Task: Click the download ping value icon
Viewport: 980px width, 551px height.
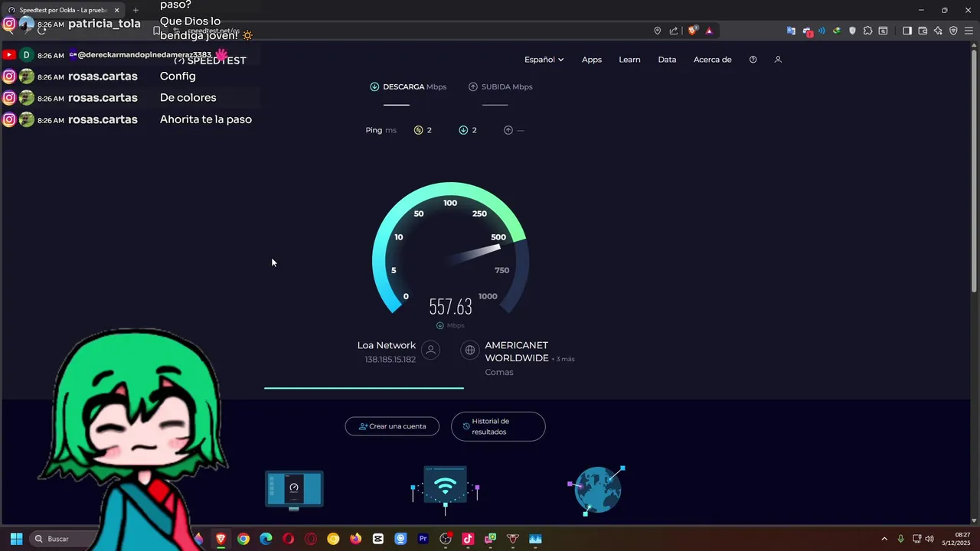Action: coord(463,130)
